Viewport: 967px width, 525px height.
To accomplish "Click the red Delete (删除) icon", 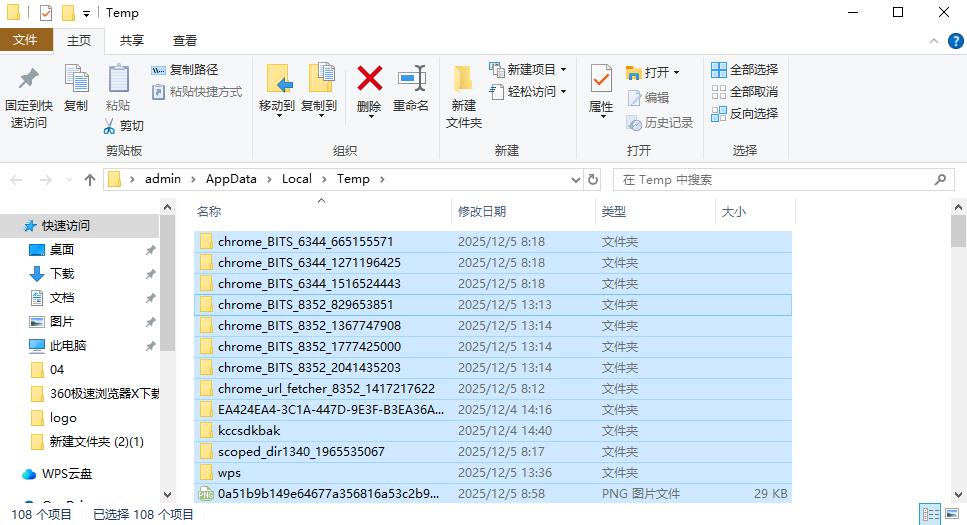I will tap(369, 79).
